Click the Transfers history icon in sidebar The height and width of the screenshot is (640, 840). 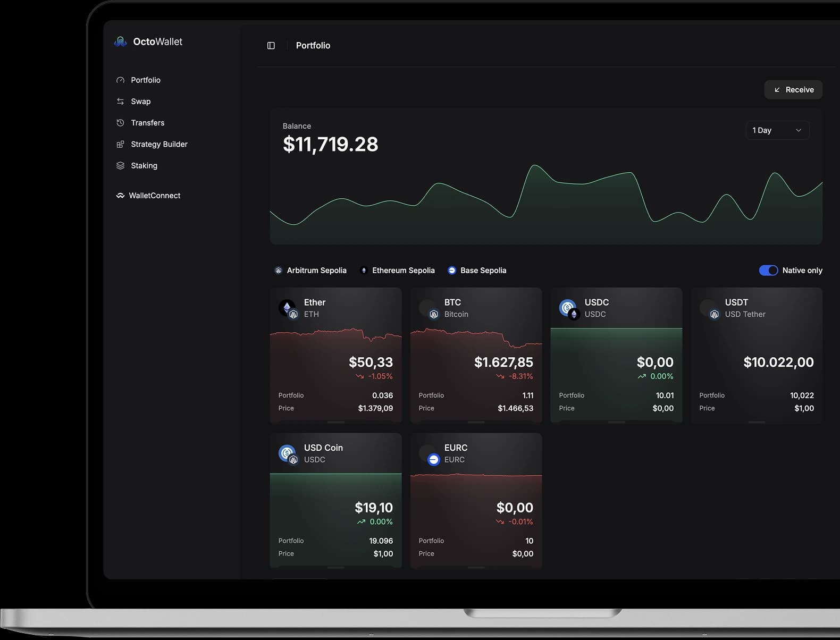(x=120, y=123)
